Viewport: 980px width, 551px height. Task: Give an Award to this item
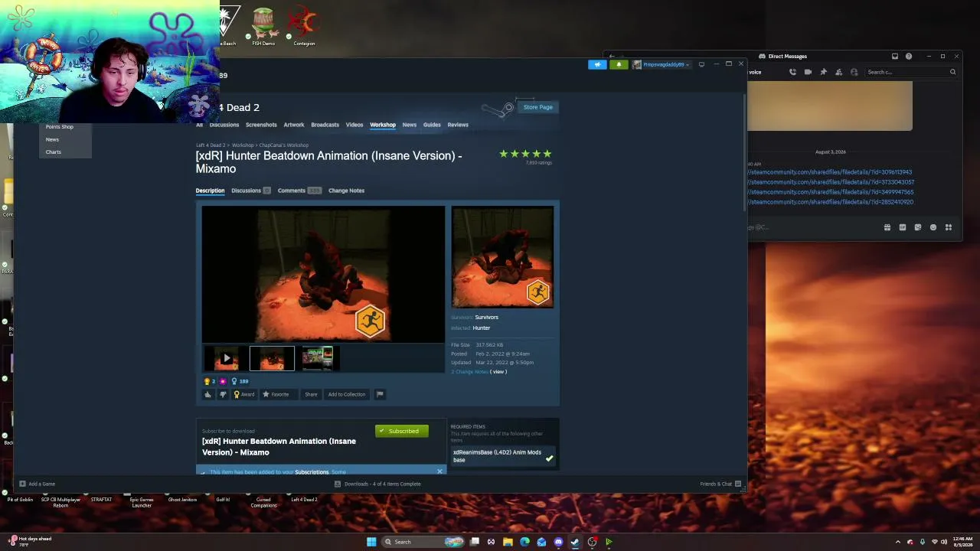(x=244, y=394)
